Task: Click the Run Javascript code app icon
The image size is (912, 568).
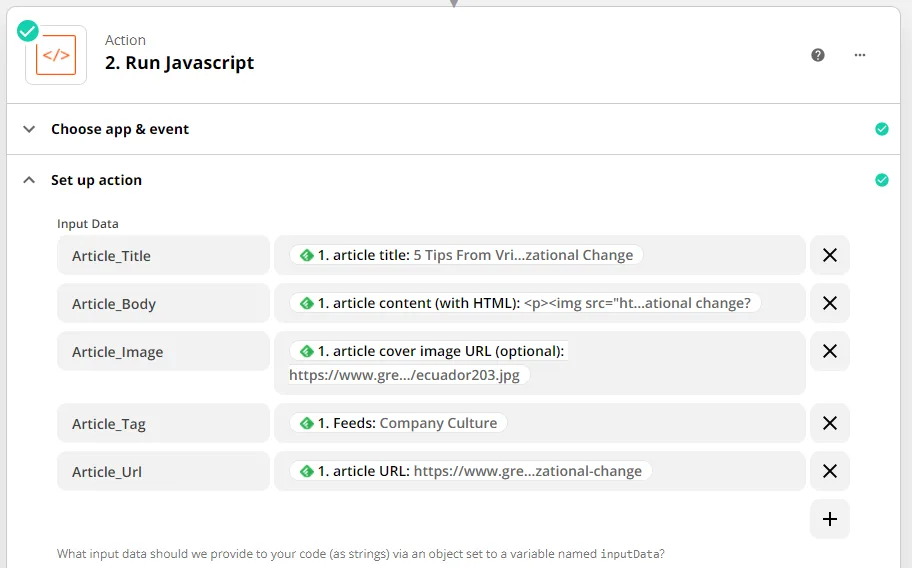Action: tap(56, 55)
